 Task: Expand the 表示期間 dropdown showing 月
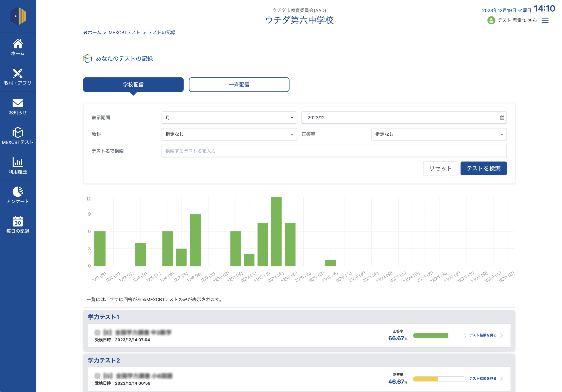pyautogui.click(x=229, y=118)
